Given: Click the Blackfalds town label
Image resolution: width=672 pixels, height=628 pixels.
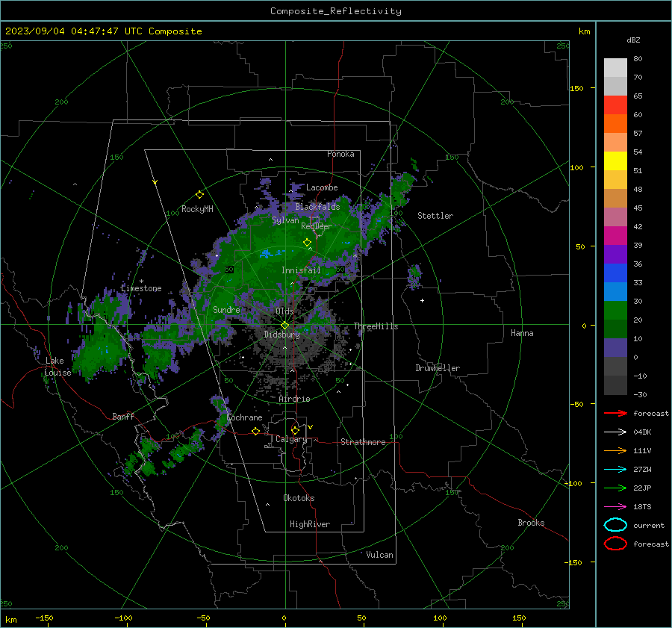Looking at the screenshot, I should pyautogui.click(x=317, y=207).
